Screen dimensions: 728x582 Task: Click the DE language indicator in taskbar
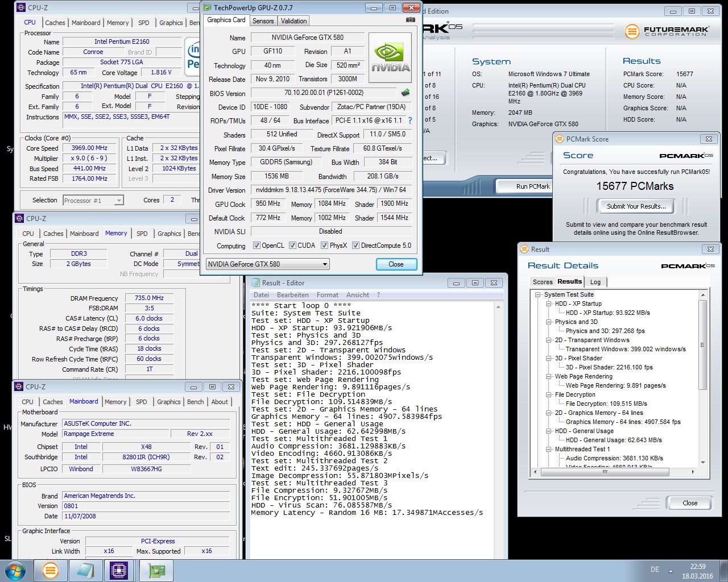click(655, 569)
